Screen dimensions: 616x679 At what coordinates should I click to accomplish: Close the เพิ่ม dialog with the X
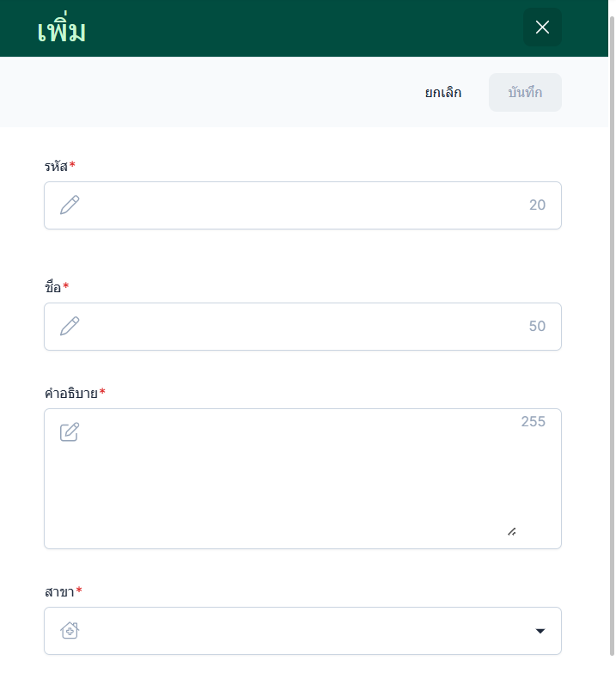542,28
